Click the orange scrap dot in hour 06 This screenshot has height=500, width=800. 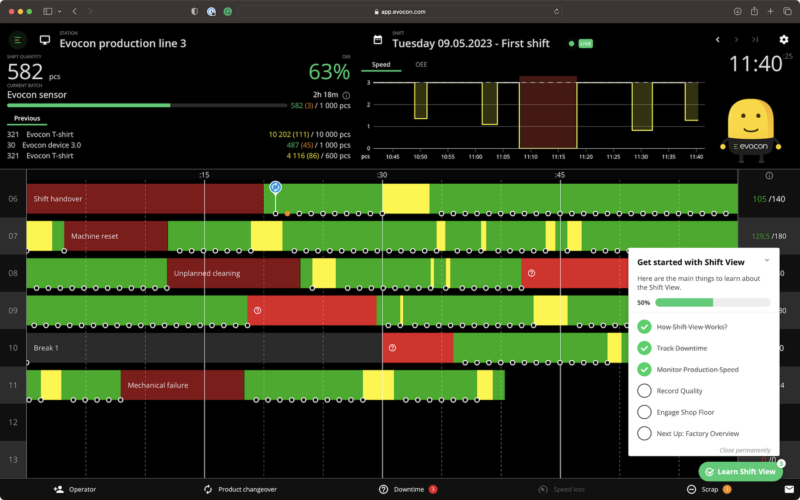point(287,214)
